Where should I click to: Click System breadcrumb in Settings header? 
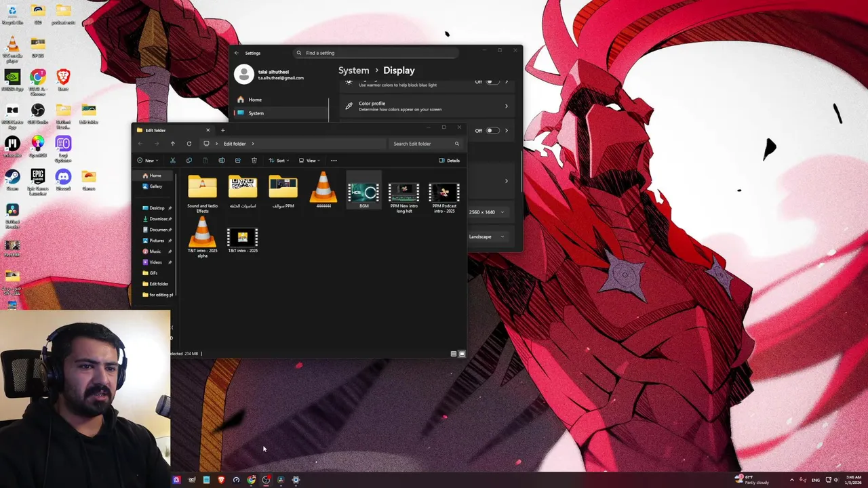click(x=353, y=70)
